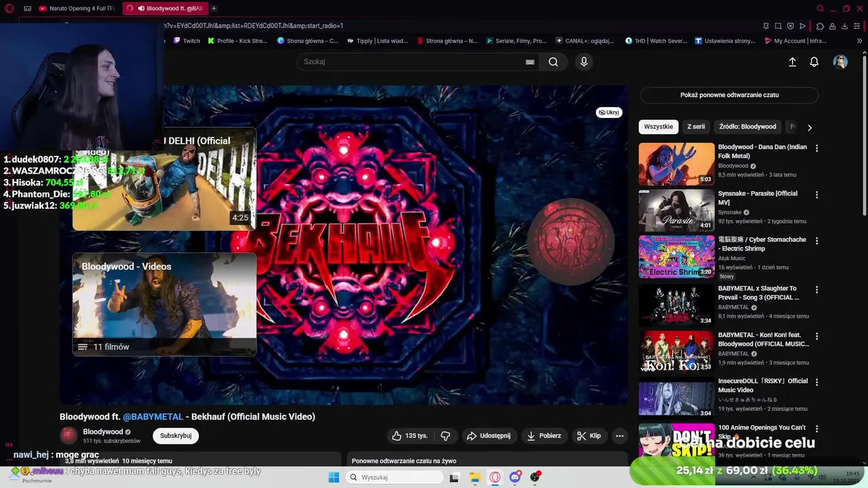Open a new browser tab

click(214, 9)
